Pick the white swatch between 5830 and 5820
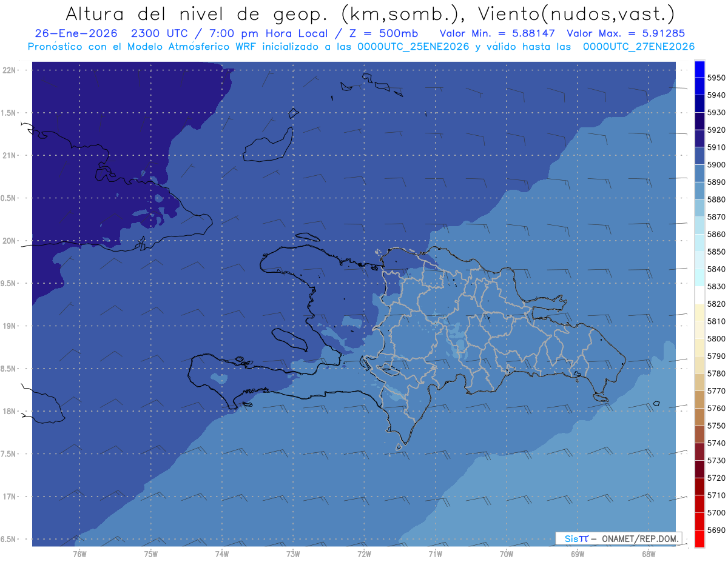Viewport: 728px width, 562px height. pos(699,295)
